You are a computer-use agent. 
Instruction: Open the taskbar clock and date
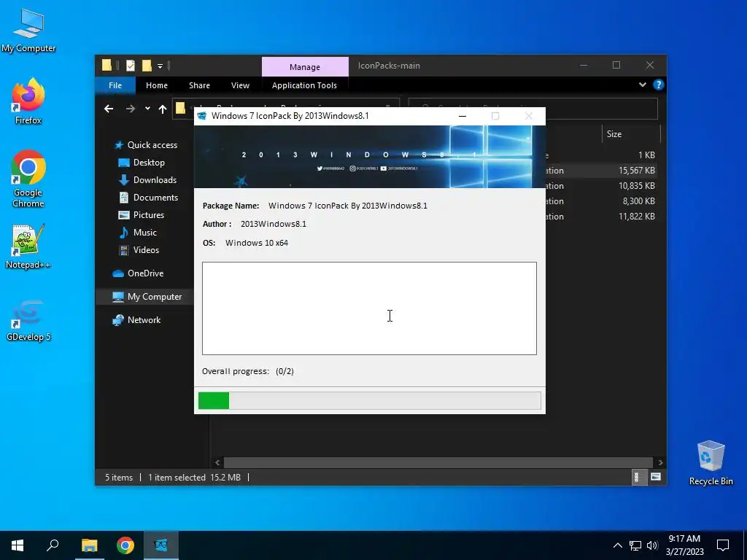click(x=684, y=545)
